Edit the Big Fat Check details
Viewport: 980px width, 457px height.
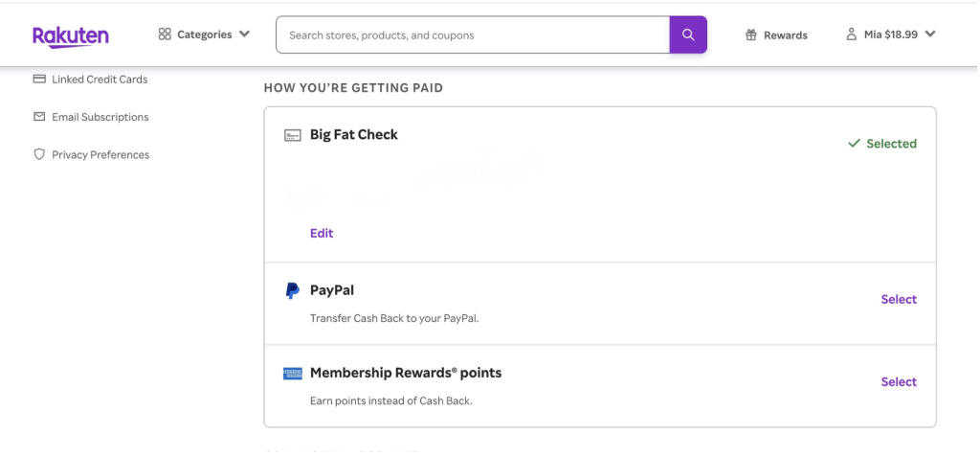(x=322, y=234)
